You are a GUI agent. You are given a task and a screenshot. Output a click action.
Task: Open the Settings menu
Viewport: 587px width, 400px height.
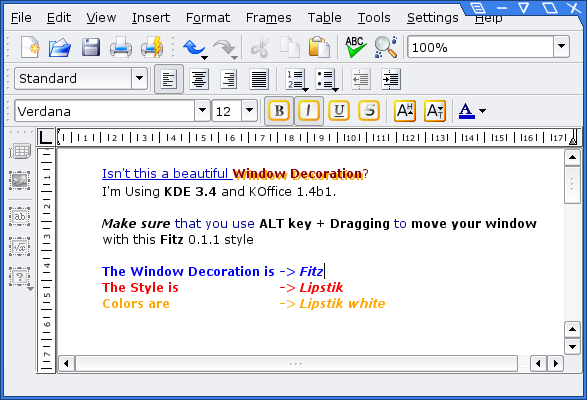coord(432,18)
